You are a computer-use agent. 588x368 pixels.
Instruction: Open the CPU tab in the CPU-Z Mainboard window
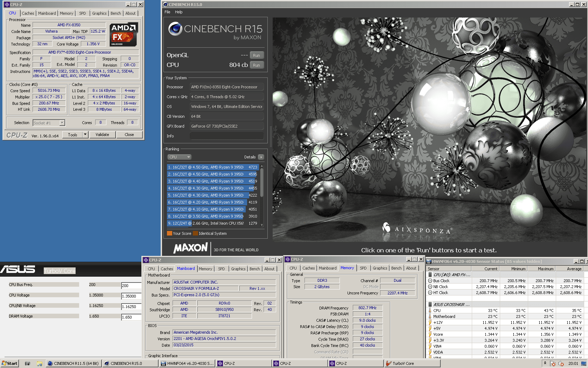151,269
